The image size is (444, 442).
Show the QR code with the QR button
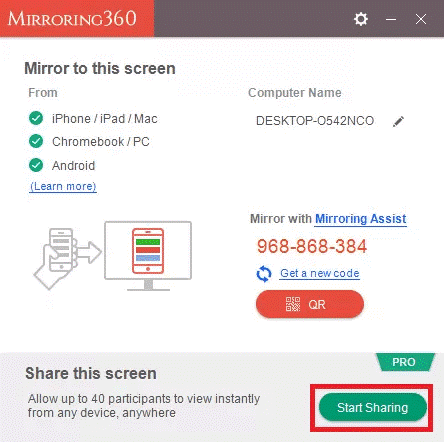(310, 304)
